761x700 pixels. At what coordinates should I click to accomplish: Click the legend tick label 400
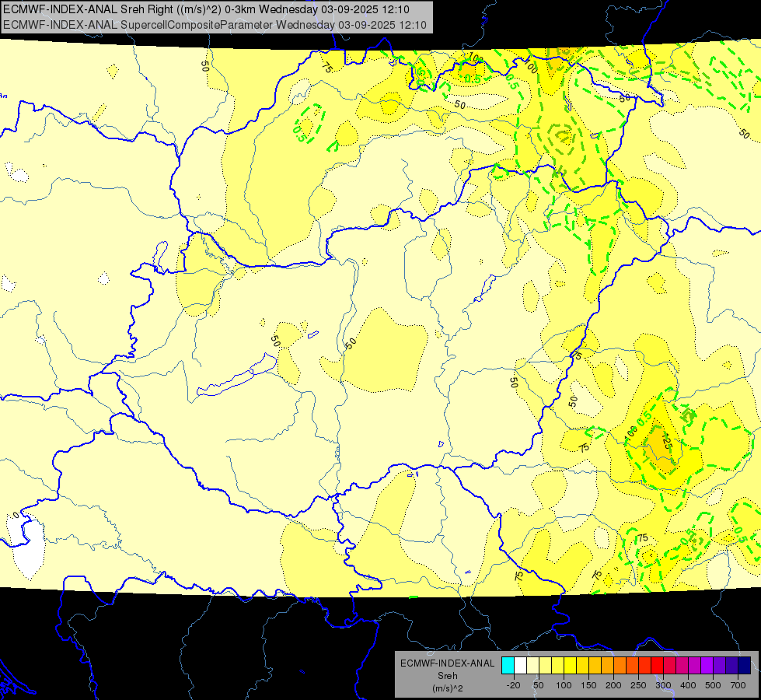pos(688,685)
